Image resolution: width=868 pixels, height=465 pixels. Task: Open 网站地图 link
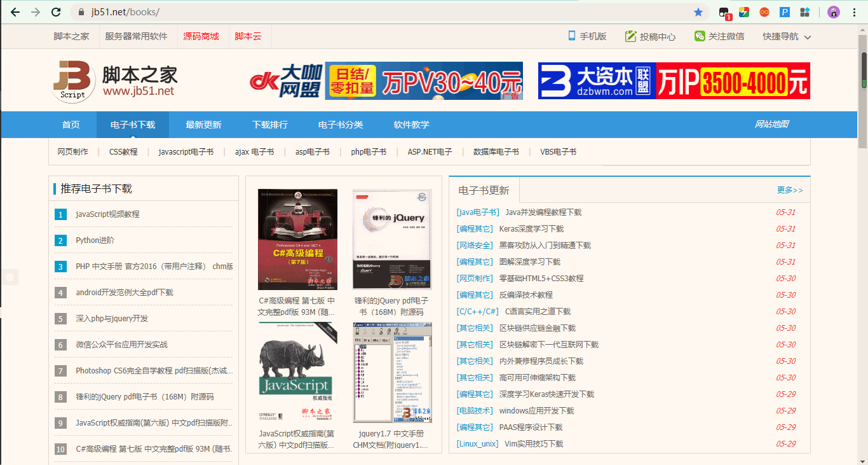[771, 125]
